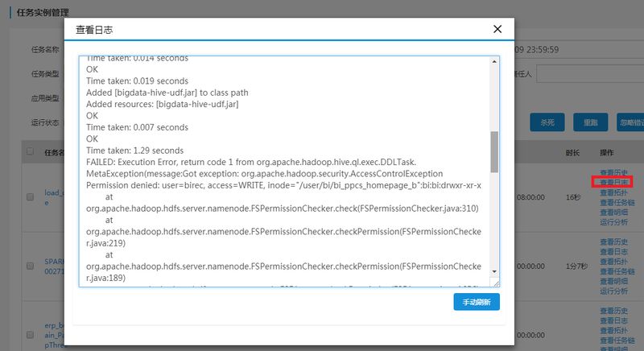Open 查看历史 for the load_ task
The image size is (644, 351).
pos(613,174)
